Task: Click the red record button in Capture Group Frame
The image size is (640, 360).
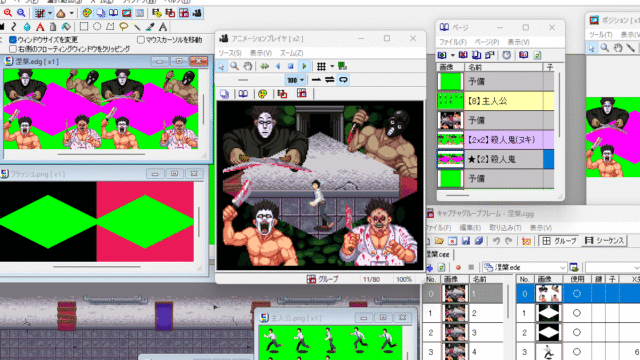Action: pos(458,267)
